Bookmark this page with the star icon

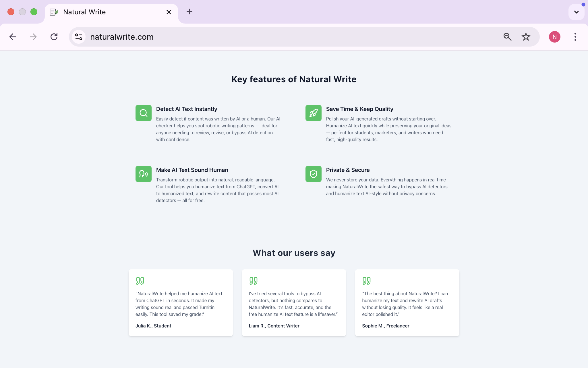click(526, 37)
